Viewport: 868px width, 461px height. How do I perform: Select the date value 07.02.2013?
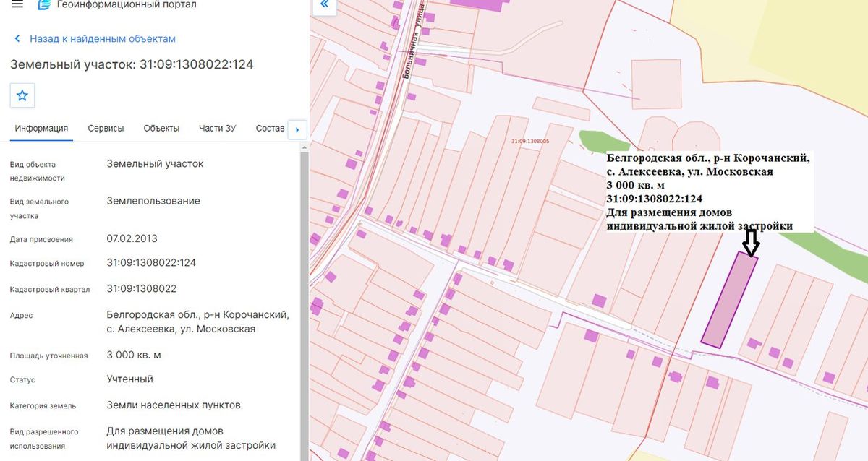coord(132,238)
